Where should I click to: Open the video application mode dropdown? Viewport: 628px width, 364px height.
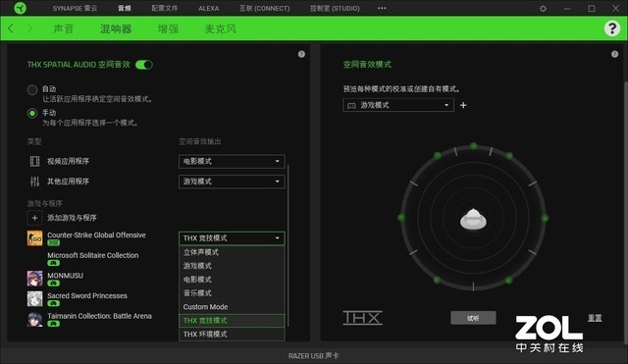coord(232,161)
